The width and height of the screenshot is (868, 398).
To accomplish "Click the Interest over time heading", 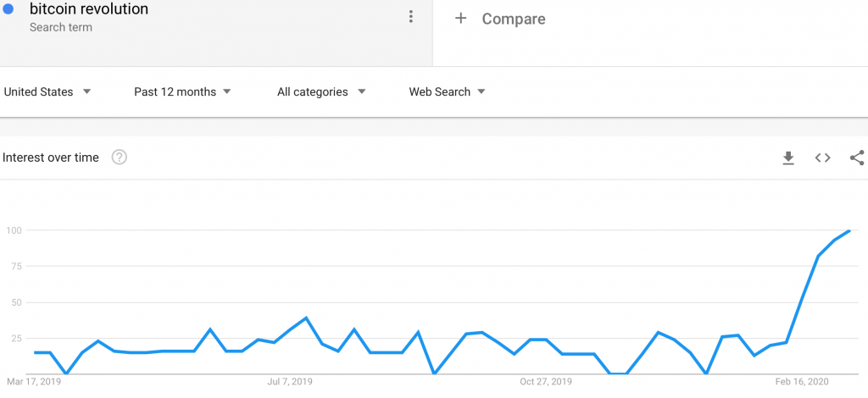I will [51, 158].
